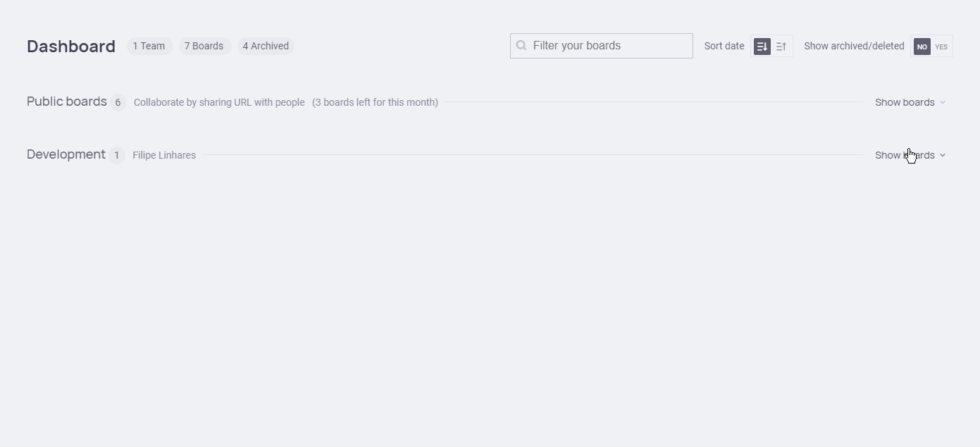The height and width of the screenshot is (447, 980).
Task: Click the Development section heading
Action: (x=66, y=154)
